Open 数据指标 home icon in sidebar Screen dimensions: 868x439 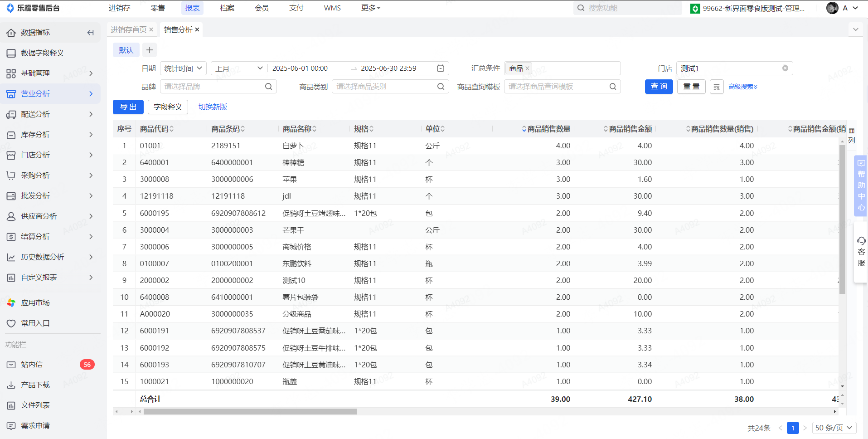pyautogui.click(x=11, y=33)
